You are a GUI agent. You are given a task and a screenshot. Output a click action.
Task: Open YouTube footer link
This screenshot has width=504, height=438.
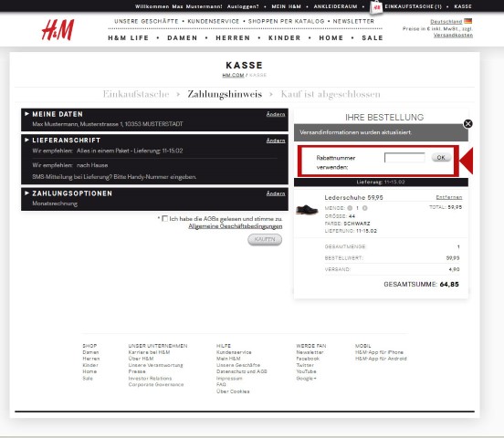click(306, 371)
